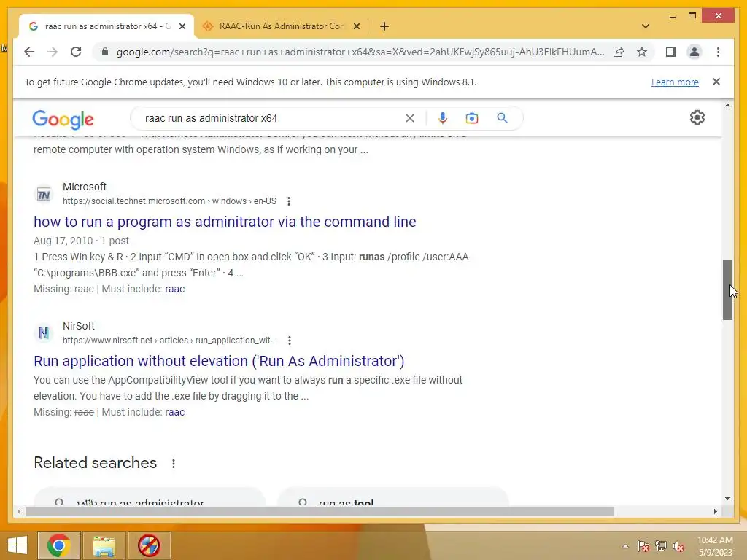
Task: Click the browser forward arrow
Action: pos(53,52)
